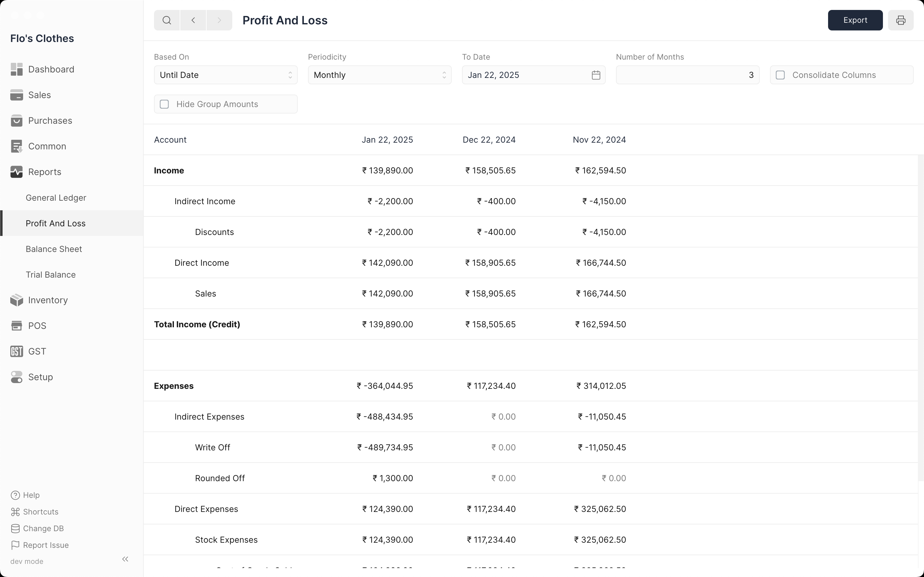Collapse the Reports sidebar group
Image resolution: width=924 pixels, height=577 pixels.
[x=45, y=172]
